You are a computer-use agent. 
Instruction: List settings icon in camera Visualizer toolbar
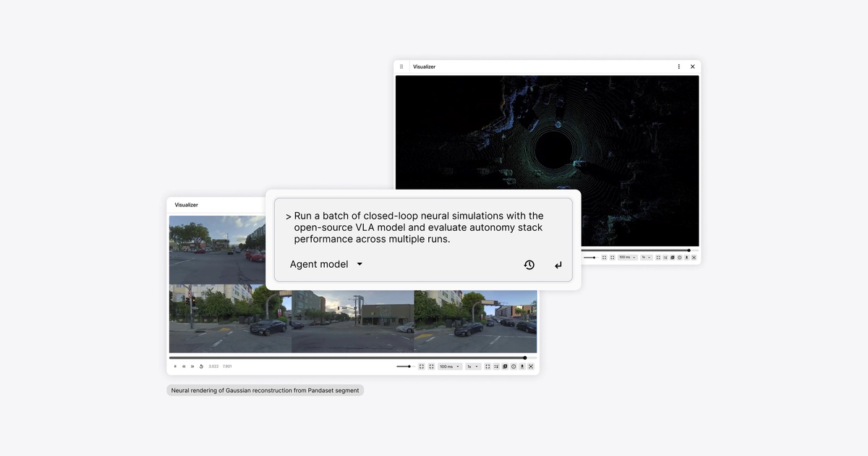coord(496,366)
